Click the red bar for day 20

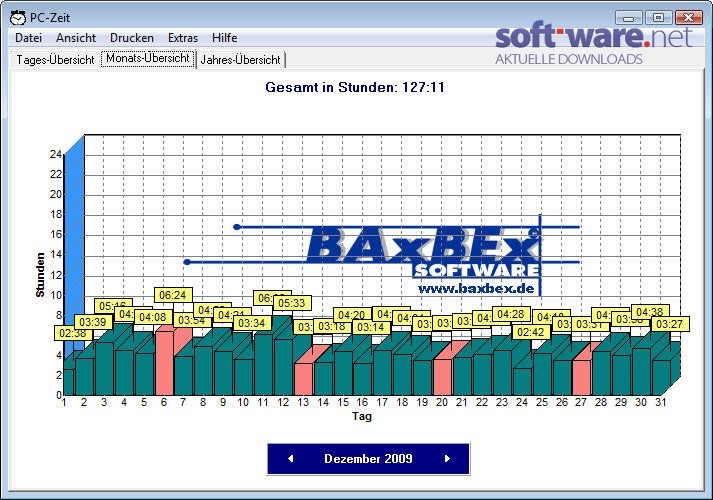[x=443, y=377]
